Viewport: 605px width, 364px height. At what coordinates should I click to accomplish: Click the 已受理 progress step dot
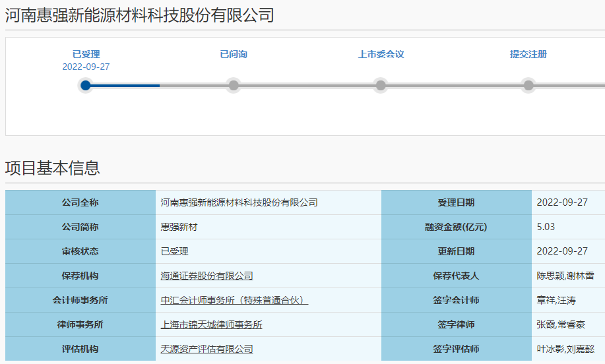85,85
